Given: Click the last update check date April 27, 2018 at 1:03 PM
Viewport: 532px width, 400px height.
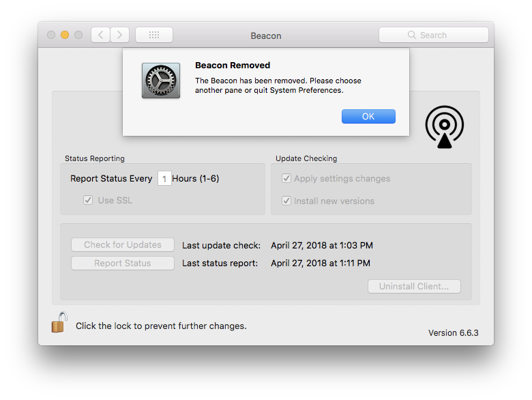Looking at the screenshot, I should [x=322, y=245].
